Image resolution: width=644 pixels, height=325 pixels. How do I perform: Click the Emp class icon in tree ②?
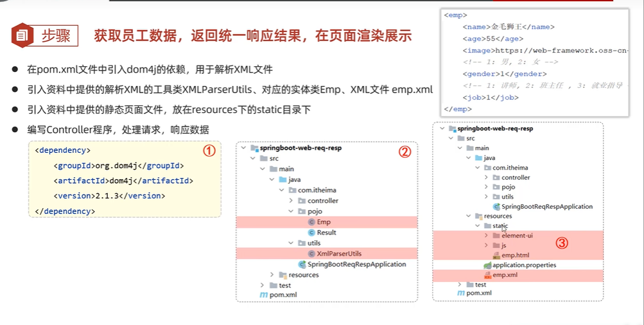[311, 222]
